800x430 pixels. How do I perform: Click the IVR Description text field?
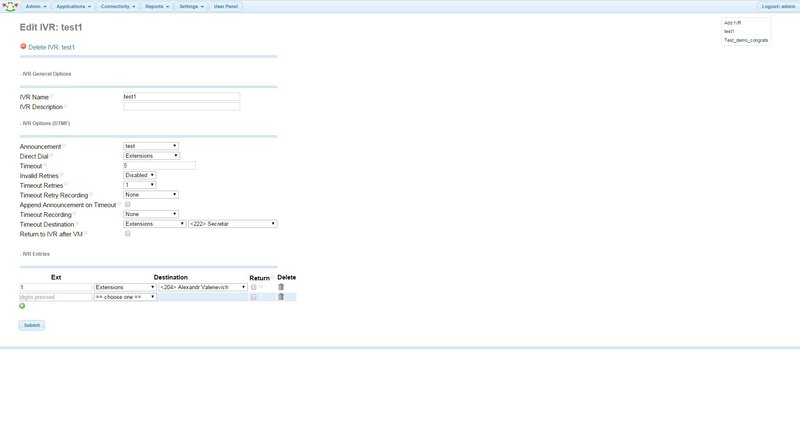click(181, 106)
